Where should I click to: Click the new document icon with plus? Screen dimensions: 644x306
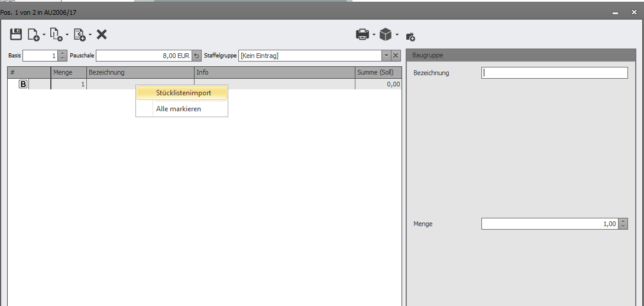pos(34,35)
